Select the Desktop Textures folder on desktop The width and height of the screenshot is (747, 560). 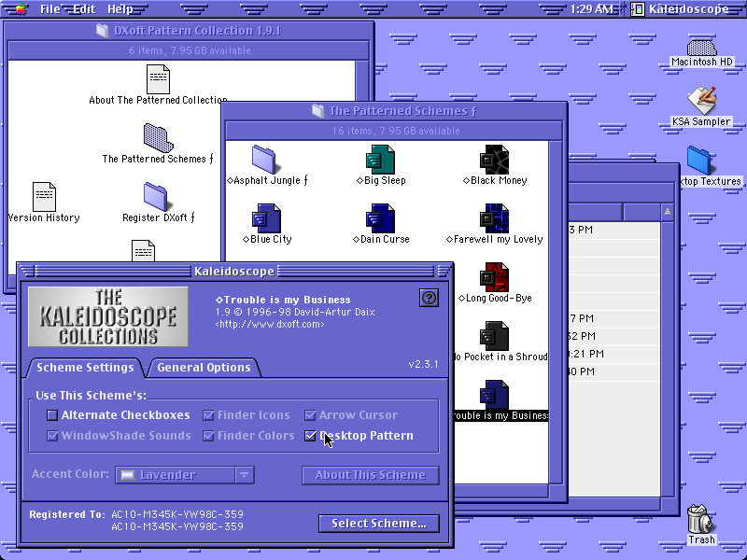pos(699,161)
